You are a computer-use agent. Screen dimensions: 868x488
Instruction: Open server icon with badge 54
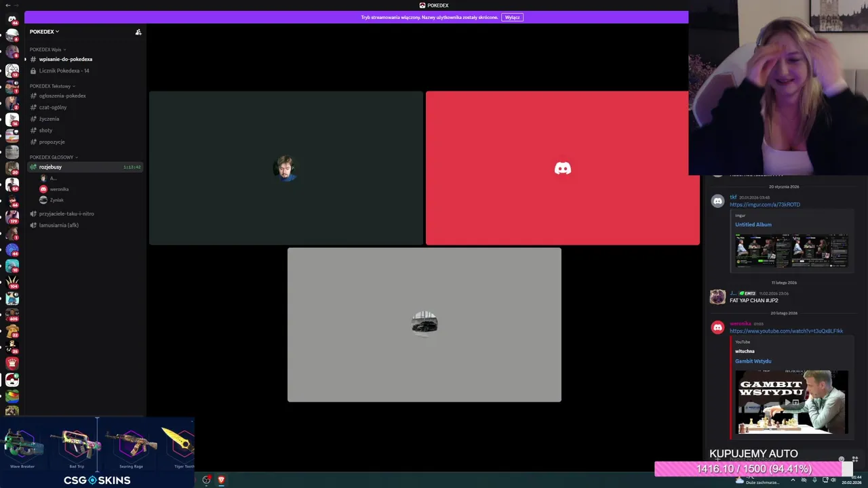click(12, 184)
